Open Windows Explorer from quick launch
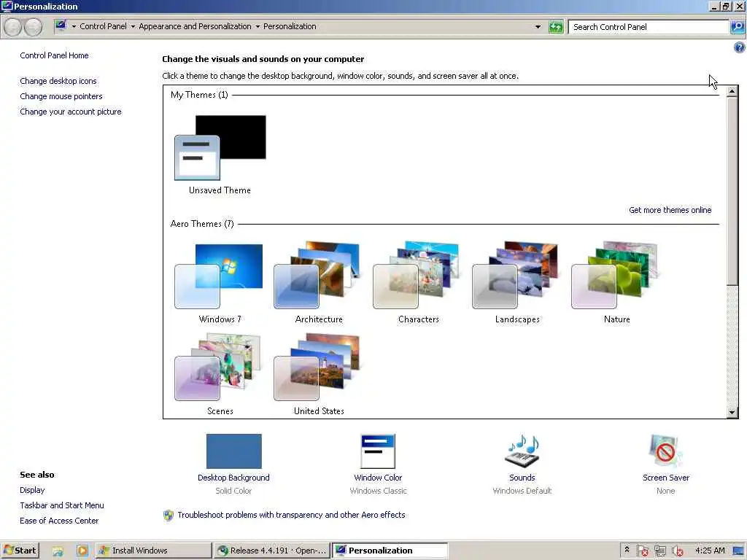747x560 pixels. 58,551
